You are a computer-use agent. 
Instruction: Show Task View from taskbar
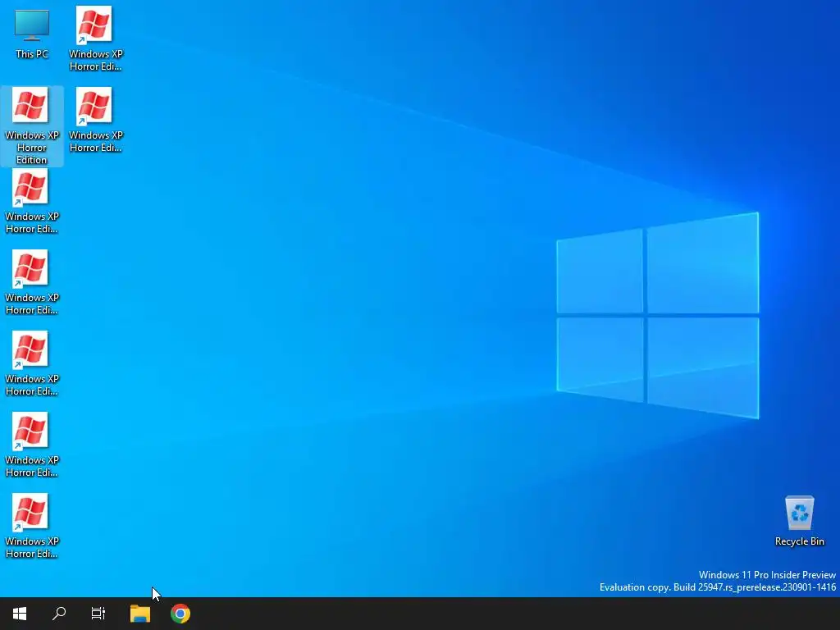pyautogui.click(x=98, y=614)
